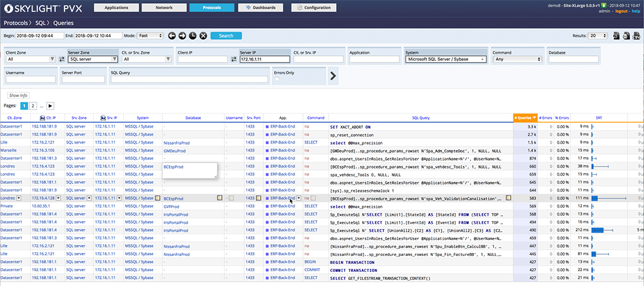The height and width of the screenshot is (286, 644).
Task: Click the BCEspProd tooltip text box
Action: pyautogui.click(x=190, y=171)
